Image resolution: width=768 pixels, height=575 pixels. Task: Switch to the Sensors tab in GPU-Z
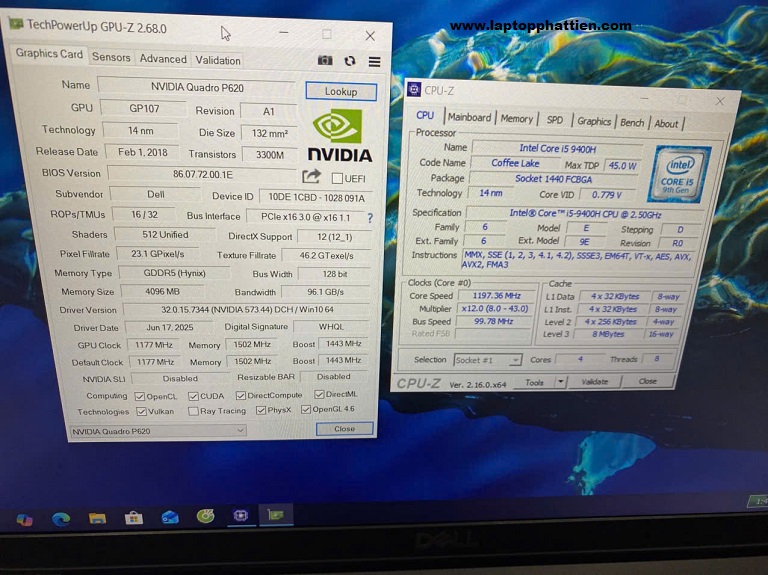(111, 58)
